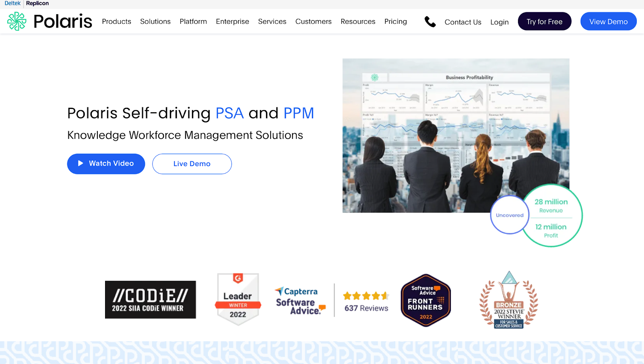Click the 28 million Revenue circle graphic

click(x=551, y=206)
